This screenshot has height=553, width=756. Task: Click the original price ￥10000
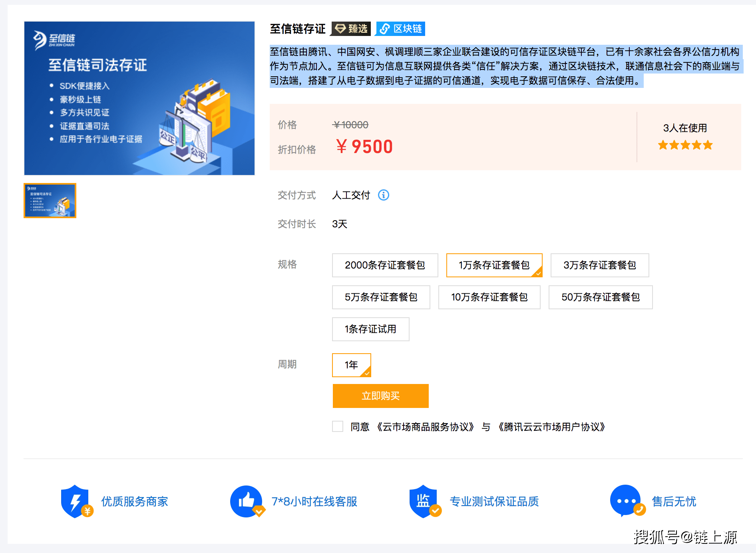coord(350,125)
